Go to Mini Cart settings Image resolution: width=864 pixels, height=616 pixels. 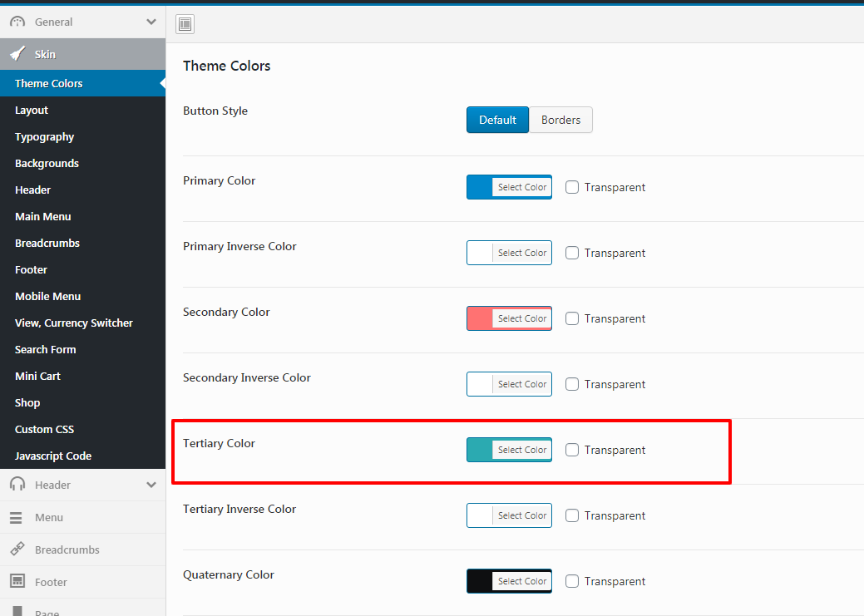(x=82, y=377)
